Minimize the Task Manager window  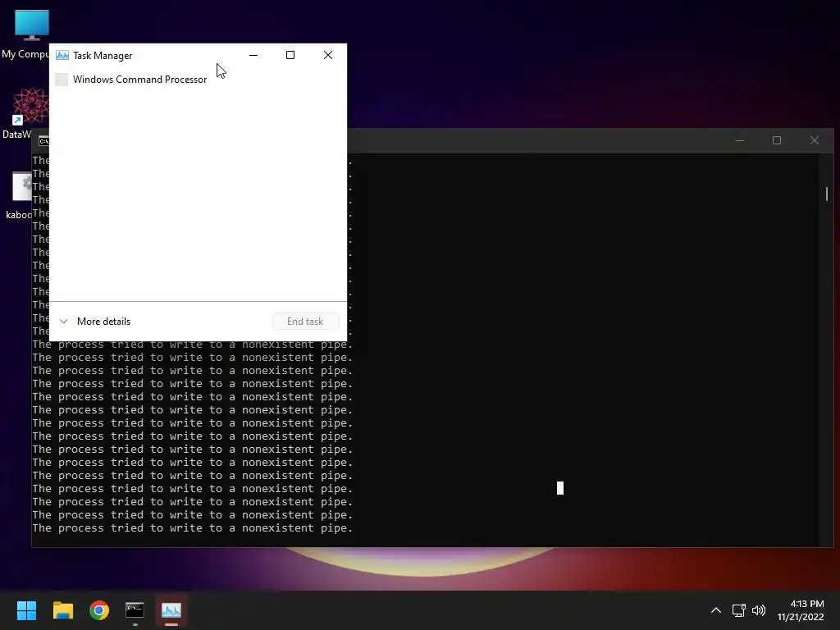click(253, 55)
